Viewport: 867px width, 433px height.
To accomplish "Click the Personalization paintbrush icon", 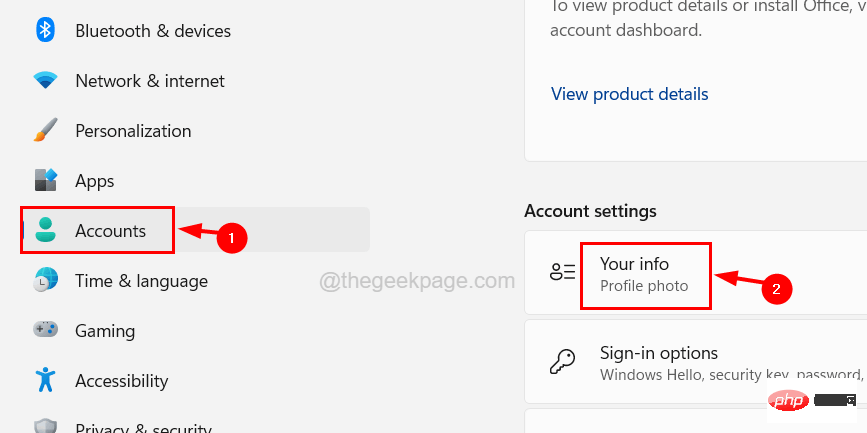I will click(x=45, y=131).
